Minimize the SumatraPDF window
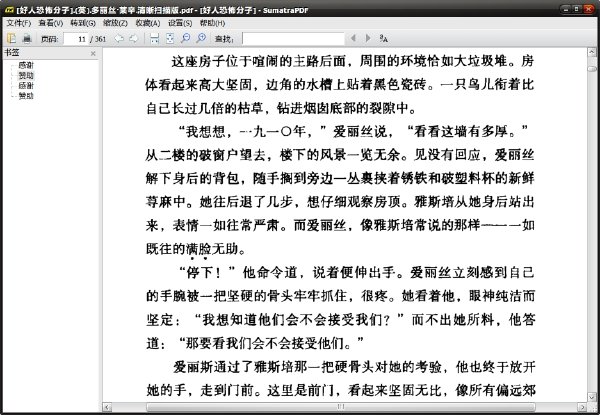The height and width of the screenshot is (415, 600). point(566,9)
